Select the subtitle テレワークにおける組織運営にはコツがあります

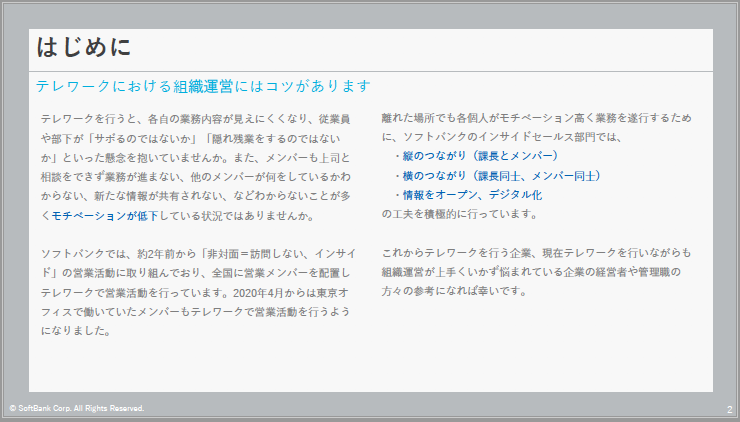(x=203, y=86)
